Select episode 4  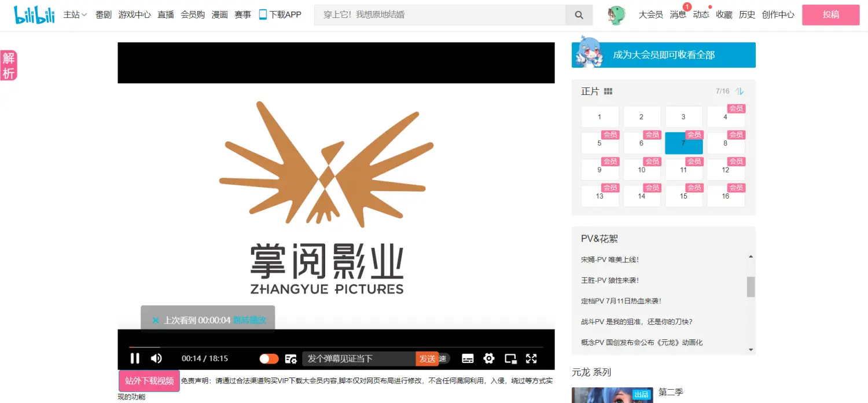tap(726, 116)
